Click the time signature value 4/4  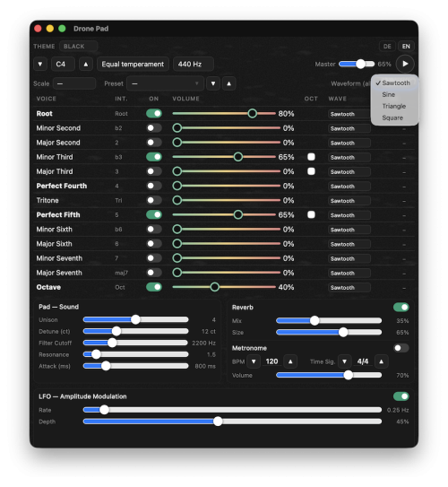[x=363, y=361]
